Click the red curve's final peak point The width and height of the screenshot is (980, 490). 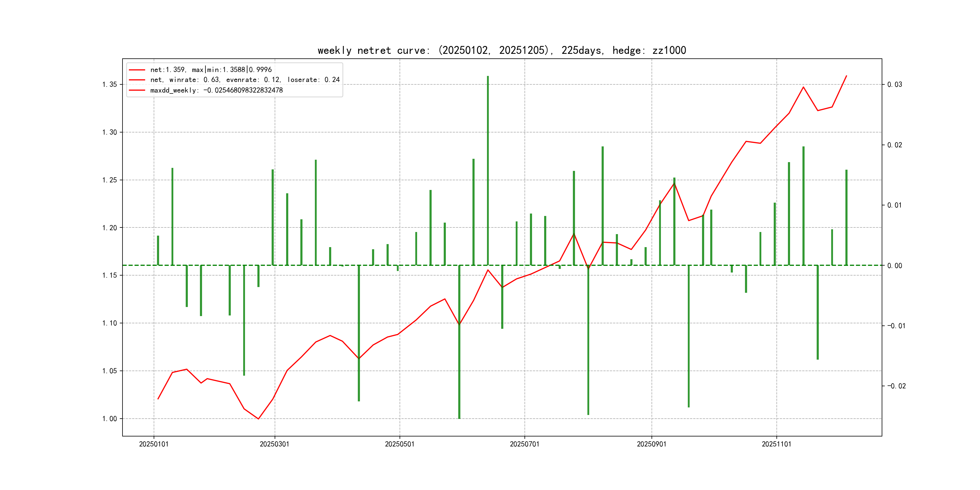click(846, 76)
